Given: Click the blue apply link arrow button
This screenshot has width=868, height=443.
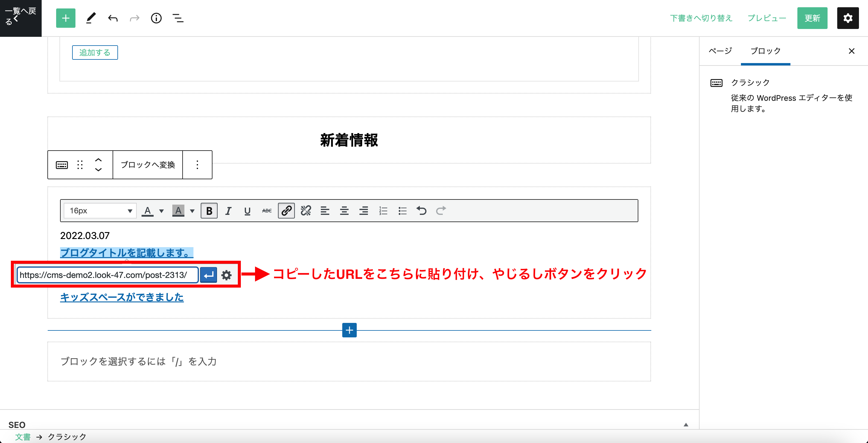Looking at the screenshot, I should [x=209, y=275].
